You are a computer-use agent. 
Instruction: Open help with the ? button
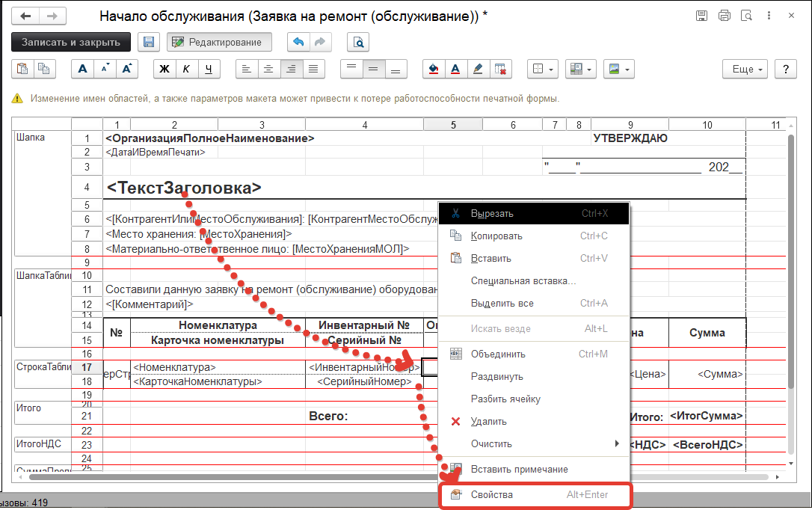tap(785, 69)
